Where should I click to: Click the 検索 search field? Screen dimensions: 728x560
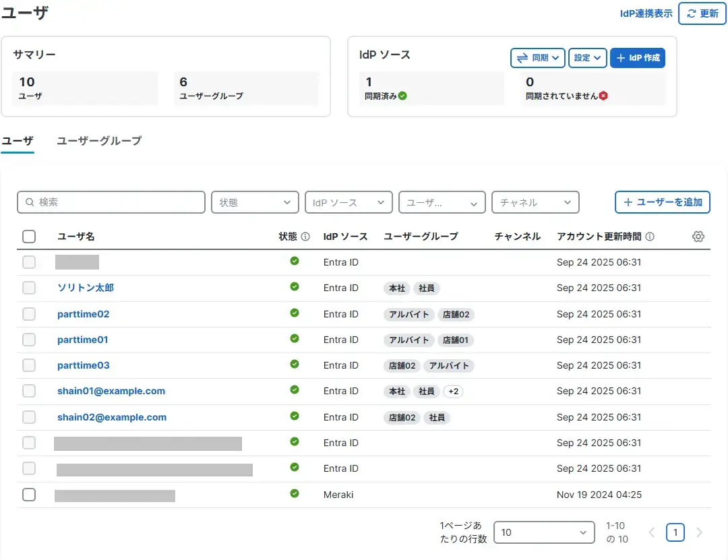[x=111, y=202]
